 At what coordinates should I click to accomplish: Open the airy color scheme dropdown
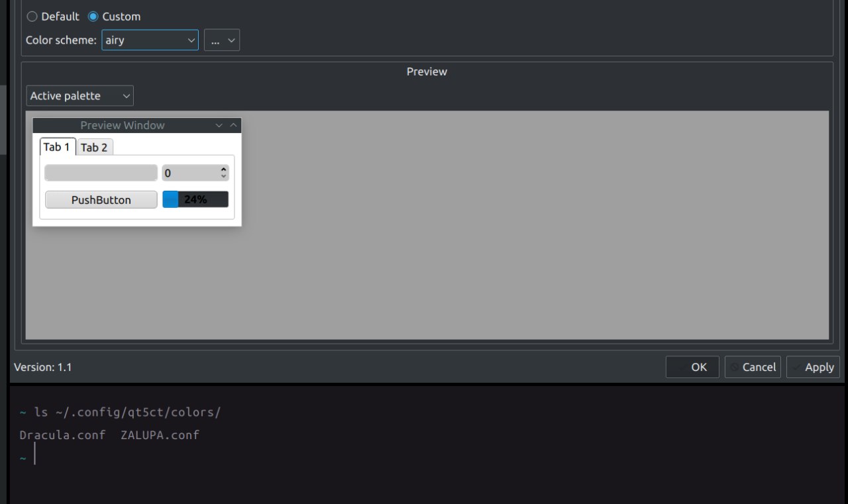(150, 40)
